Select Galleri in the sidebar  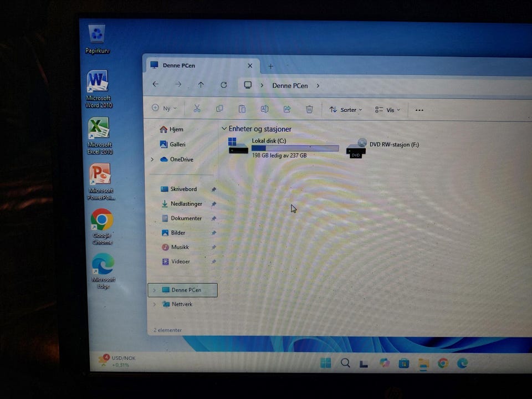click(173, 144)
